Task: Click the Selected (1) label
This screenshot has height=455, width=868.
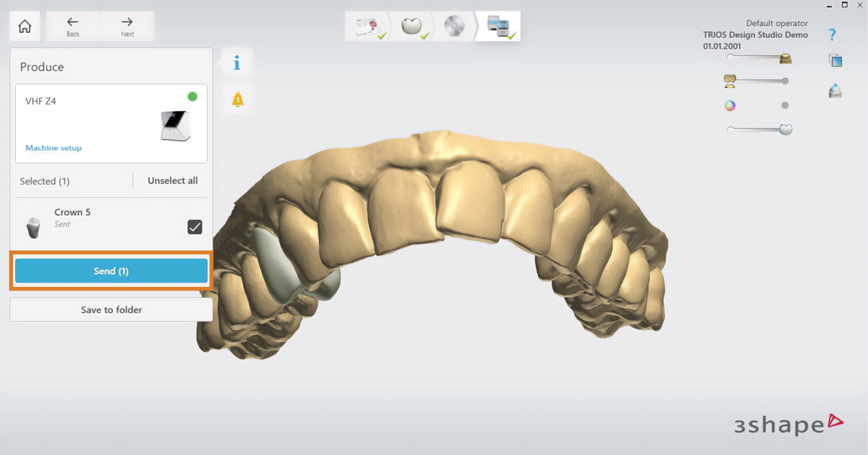Action: click(45, 181)
